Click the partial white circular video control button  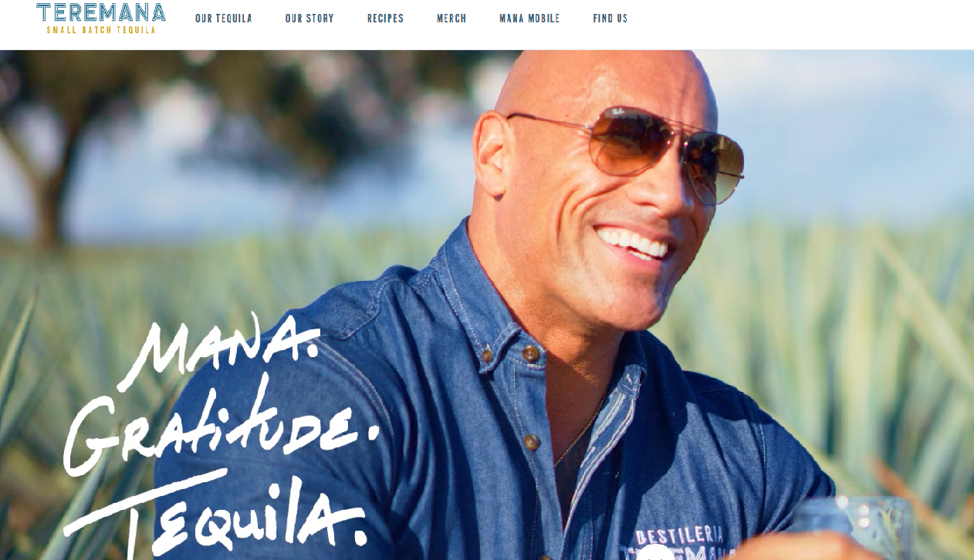[x=655, y=552]
